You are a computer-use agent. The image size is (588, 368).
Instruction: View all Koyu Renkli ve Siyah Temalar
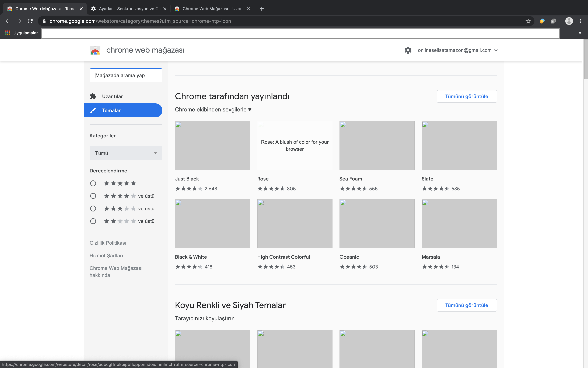(467, 305)
